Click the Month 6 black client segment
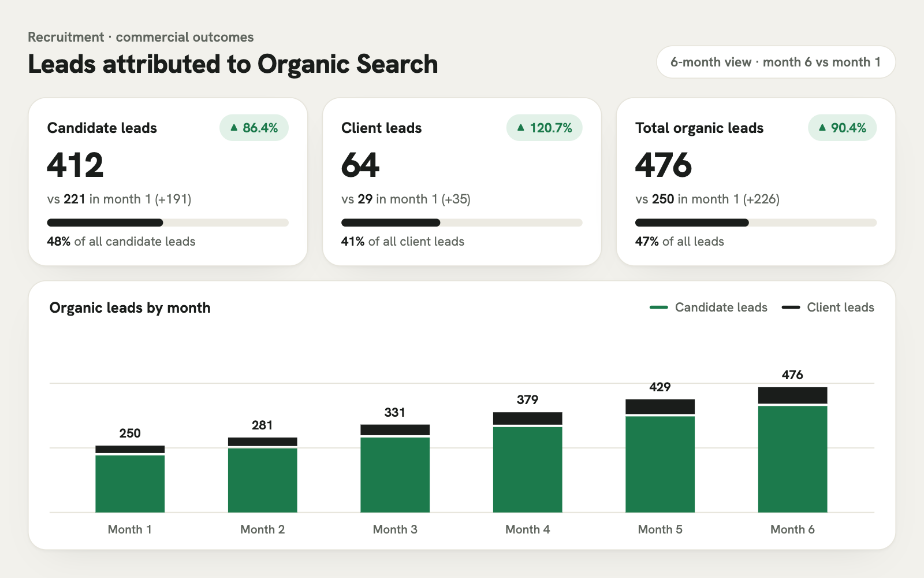 (792, 395)
